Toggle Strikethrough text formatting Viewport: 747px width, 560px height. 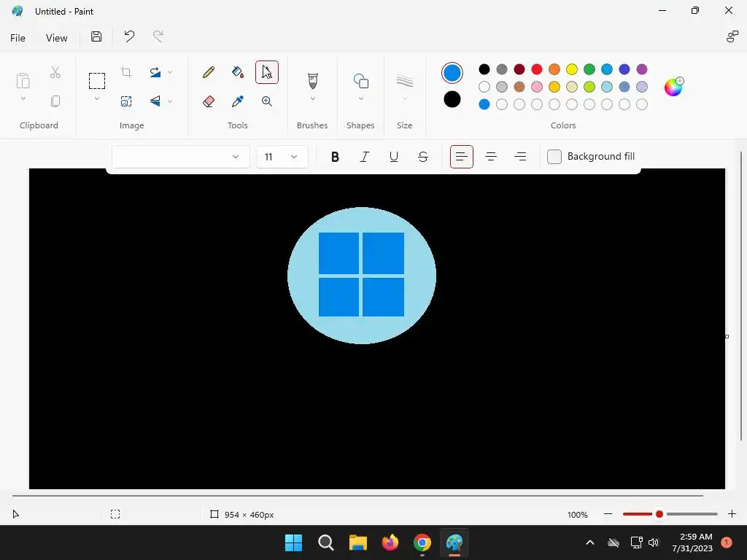coord(423,157)
